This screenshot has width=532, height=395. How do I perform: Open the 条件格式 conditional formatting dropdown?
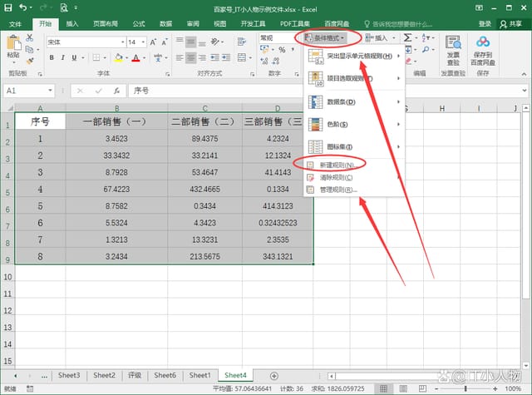(324, 38)
